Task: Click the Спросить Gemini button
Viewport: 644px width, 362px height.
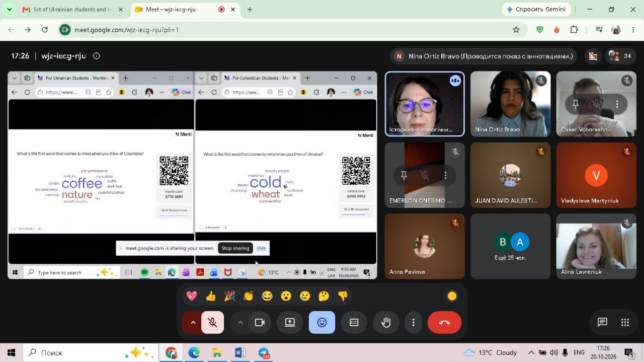Action: pos(536,10)
